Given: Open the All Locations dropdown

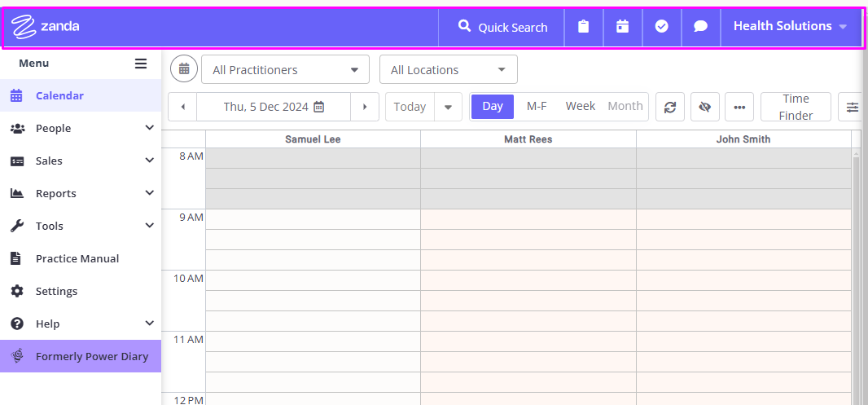Looking at the screenshot, I should (449, 70).
